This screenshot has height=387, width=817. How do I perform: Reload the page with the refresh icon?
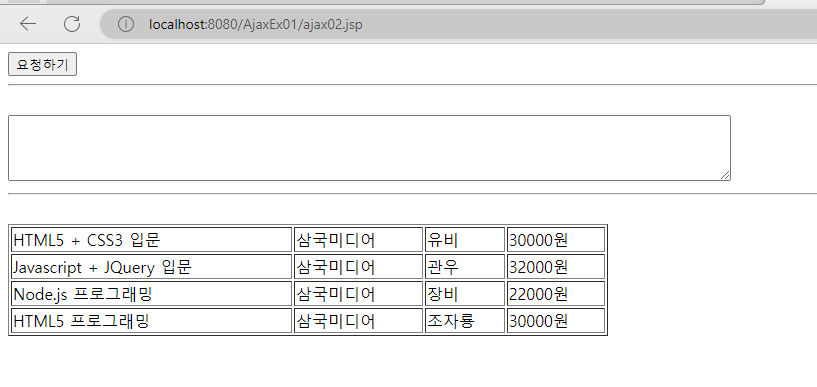pos(72,24)
